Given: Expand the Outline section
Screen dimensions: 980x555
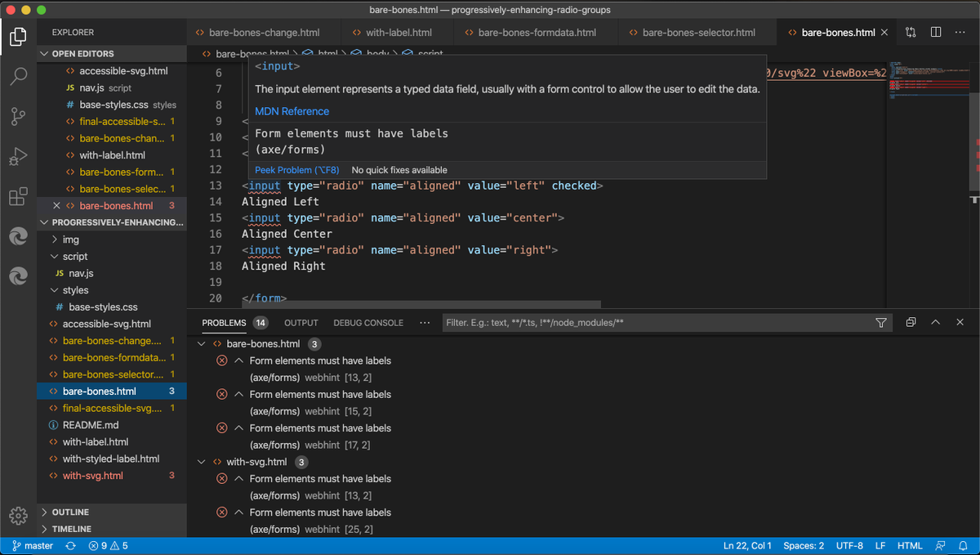Looking at the screenshot, I should [x=112, y=512].
